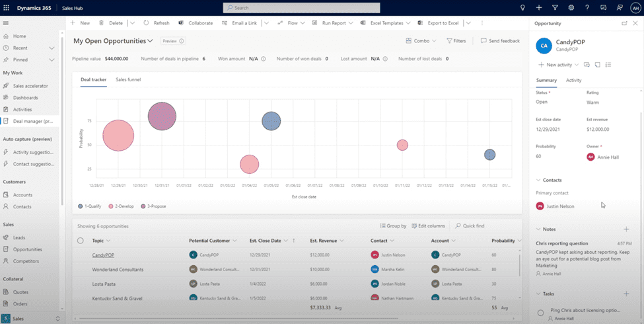Select the Deal tracker tab
The width and height of the screenshot is (644, 324).
click(x=94, y=79)
